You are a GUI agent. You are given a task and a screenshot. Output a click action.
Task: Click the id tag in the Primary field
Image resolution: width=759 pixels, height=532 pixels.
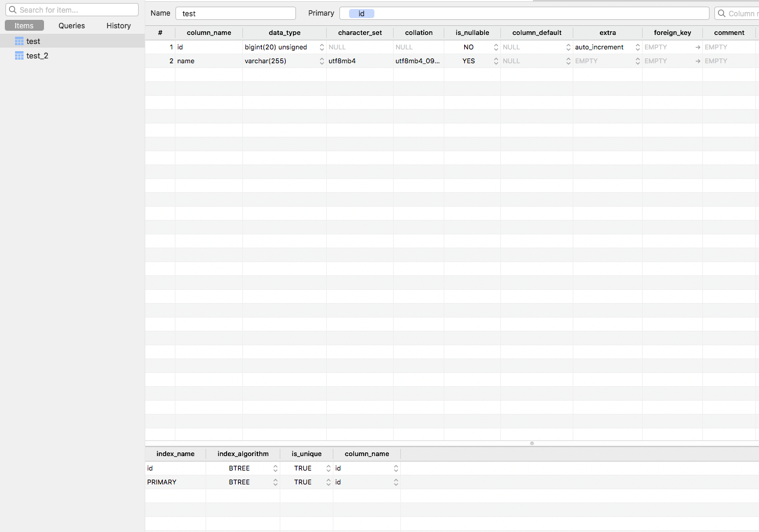click(x=362, y=13)
